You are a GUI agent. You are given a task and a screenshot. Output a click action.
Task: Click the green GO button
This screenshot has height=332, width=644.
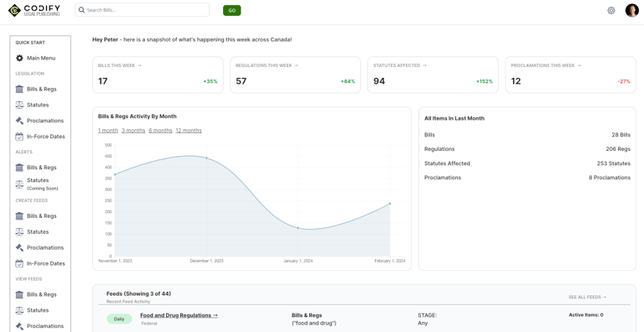click(231, 10)
